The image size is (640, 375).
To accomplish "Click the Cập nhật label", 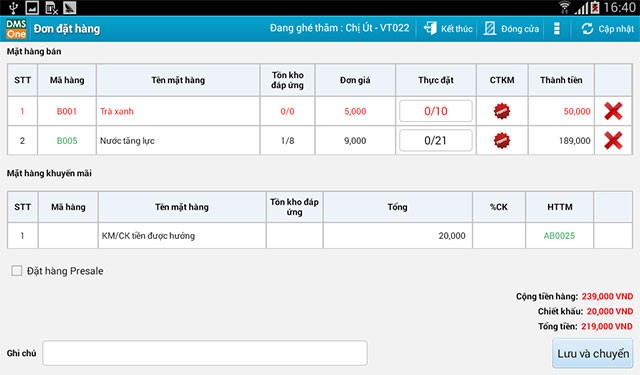I will 616,29.
